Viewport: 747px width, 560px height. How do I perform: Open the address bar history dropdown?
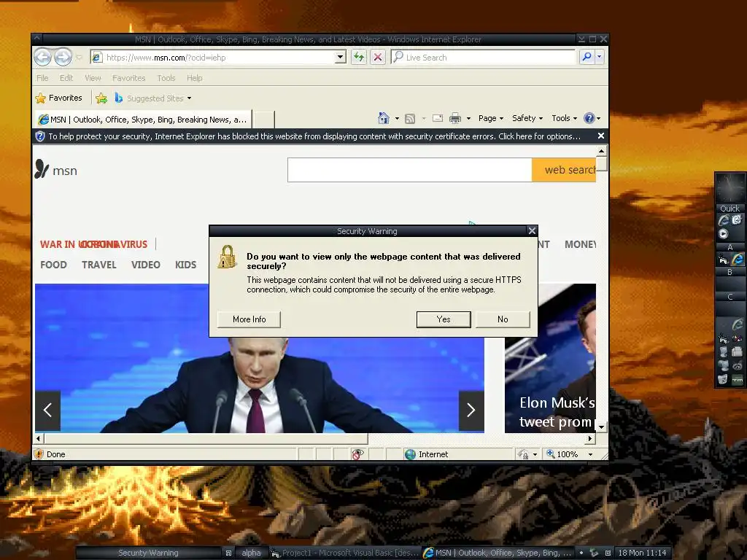(x=340, y=58)
